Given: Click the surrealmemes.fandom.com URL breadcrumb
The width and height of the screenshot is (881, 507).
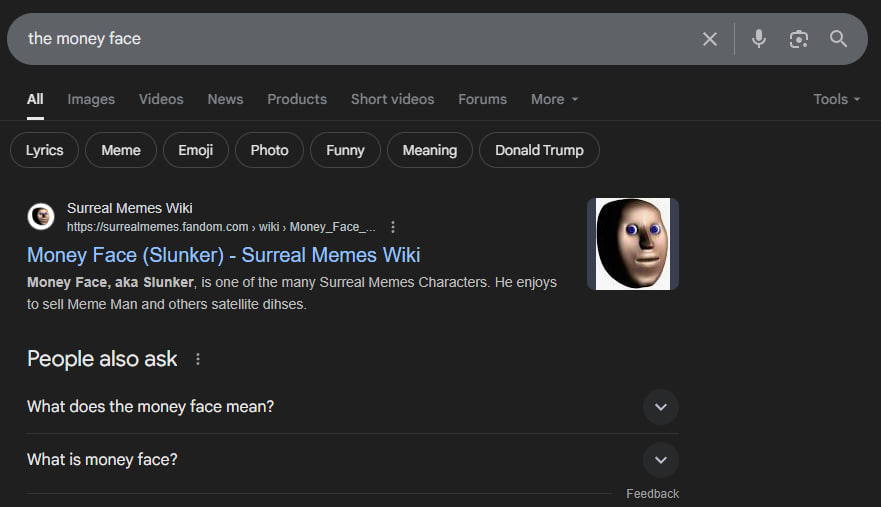Looking at the screenshot, I should pos(221,227).
